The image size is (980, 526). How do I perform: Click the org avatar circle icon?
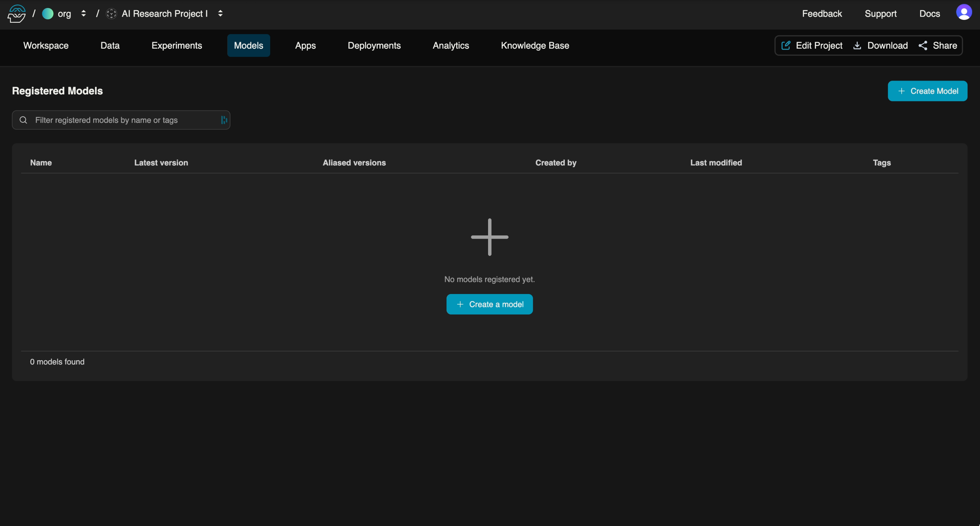click(x=48, y=14)
